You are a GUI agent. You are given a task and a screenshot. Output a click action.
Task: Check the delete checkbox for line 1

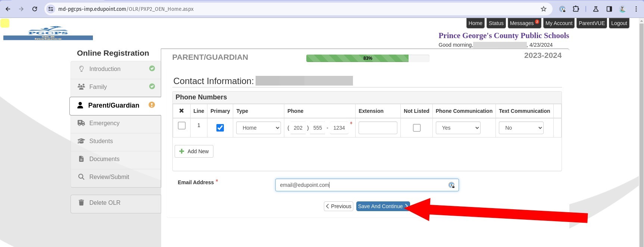pos(182,126)
